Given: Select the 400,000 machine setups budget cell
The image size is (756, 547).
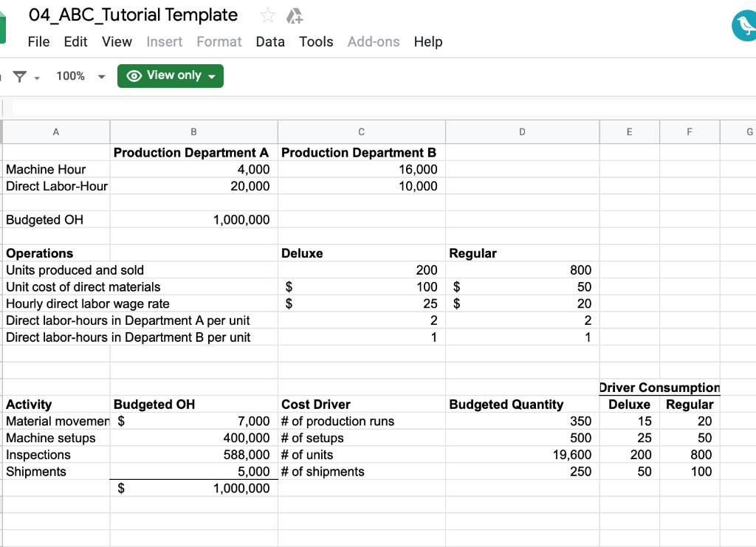Looking at the screenshot, I should point(194,438).
